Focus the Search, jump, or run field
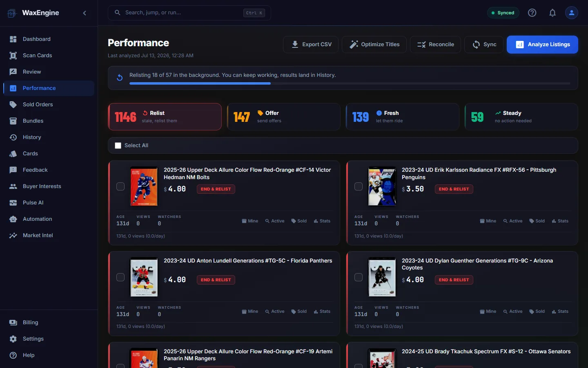The height and width of the screenshot is (368, 588). [189, 13]
